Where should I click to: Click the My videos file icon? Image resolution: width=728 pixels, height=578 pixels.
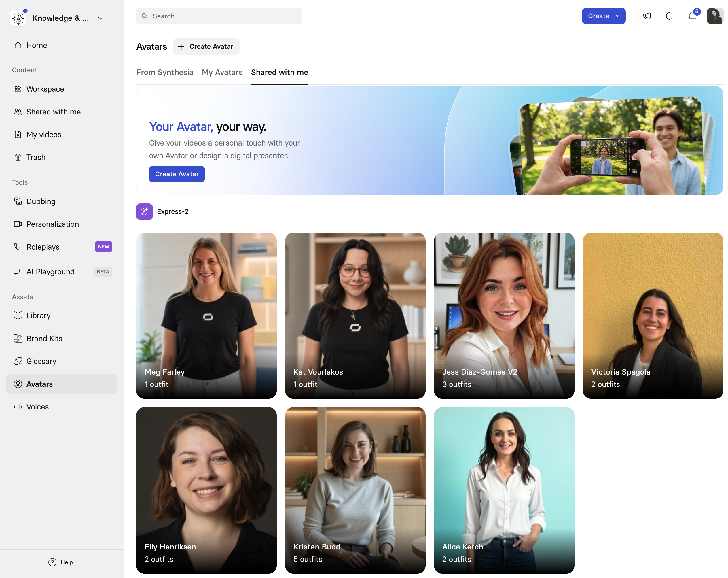coord(18,135)
